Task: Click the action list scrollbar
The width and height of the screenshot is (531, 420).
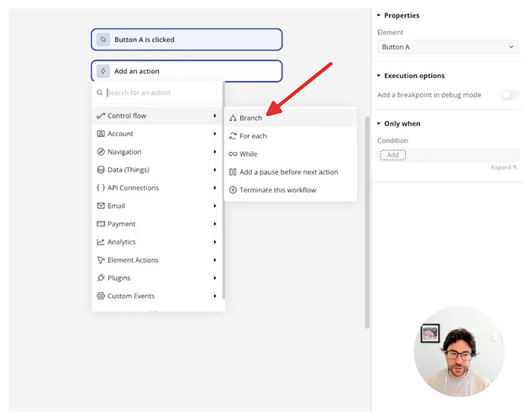Action: pyautogui.click(x=223, y=190)
